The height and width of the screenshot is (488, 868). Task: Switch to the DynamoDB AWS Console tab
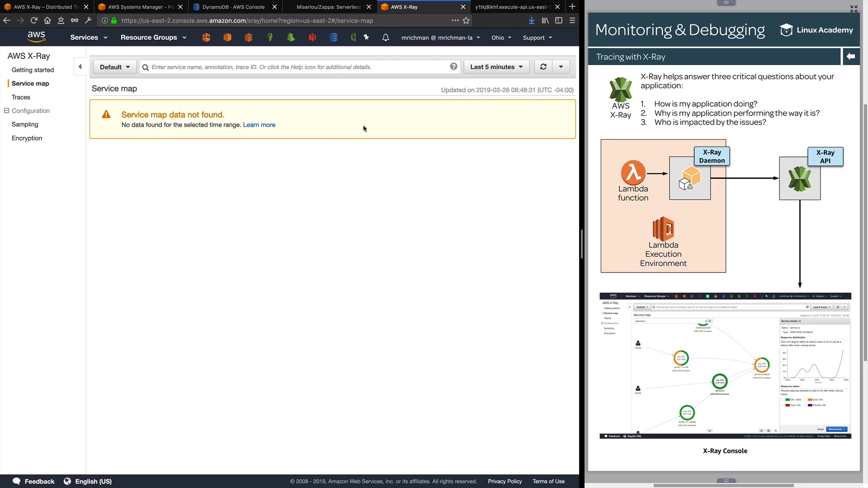pyautogui.click(x=233, y=7)
